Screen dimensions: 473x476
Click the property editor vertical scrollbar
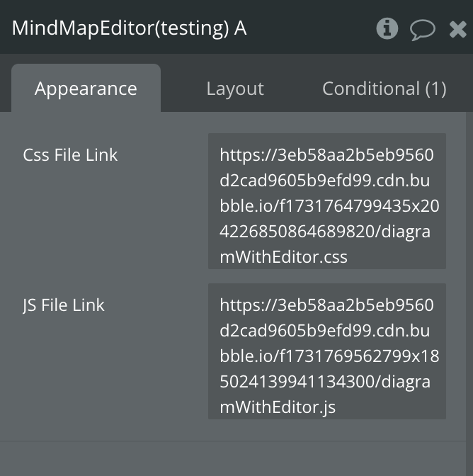click(469, 294)
